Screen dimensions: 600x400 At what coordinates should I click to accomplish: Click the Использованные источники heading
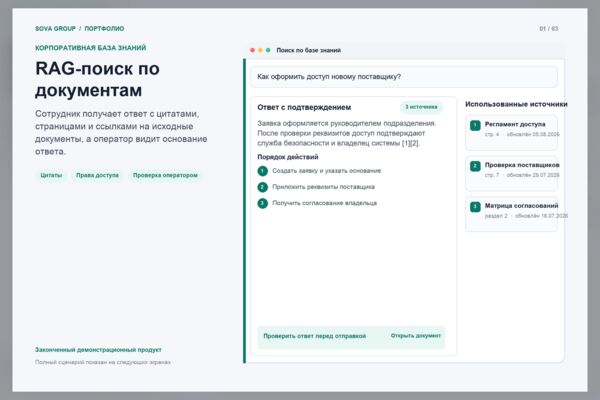(516, 104)
